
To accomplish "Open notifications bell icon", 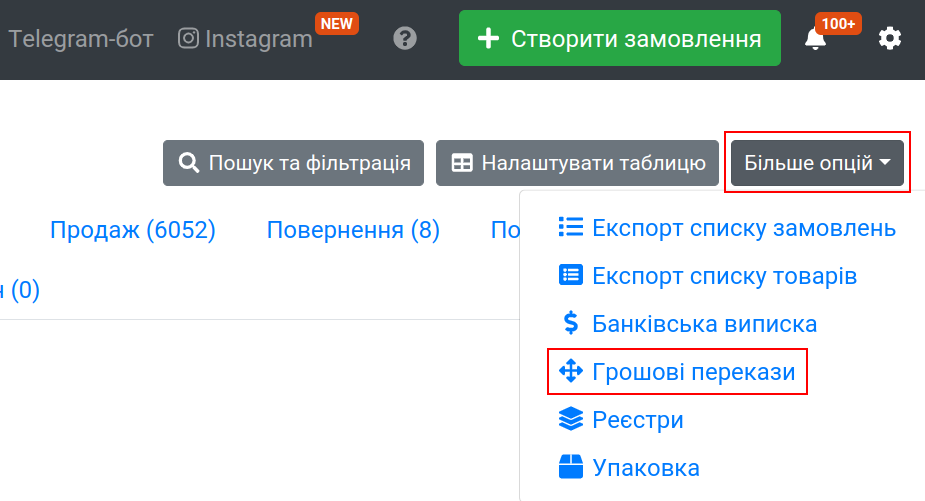I will point(816,39).
